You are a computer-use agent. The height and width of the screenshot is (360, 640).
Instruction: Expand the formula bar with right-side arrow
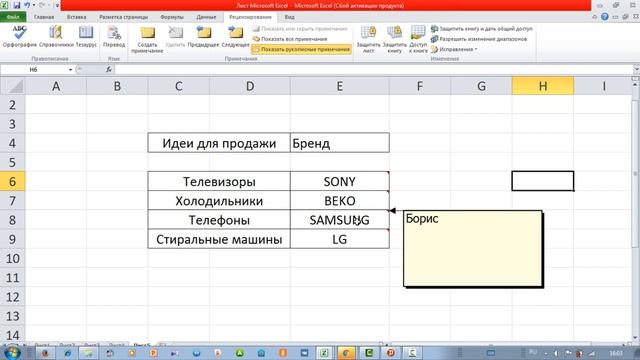(x=636, y=70)
